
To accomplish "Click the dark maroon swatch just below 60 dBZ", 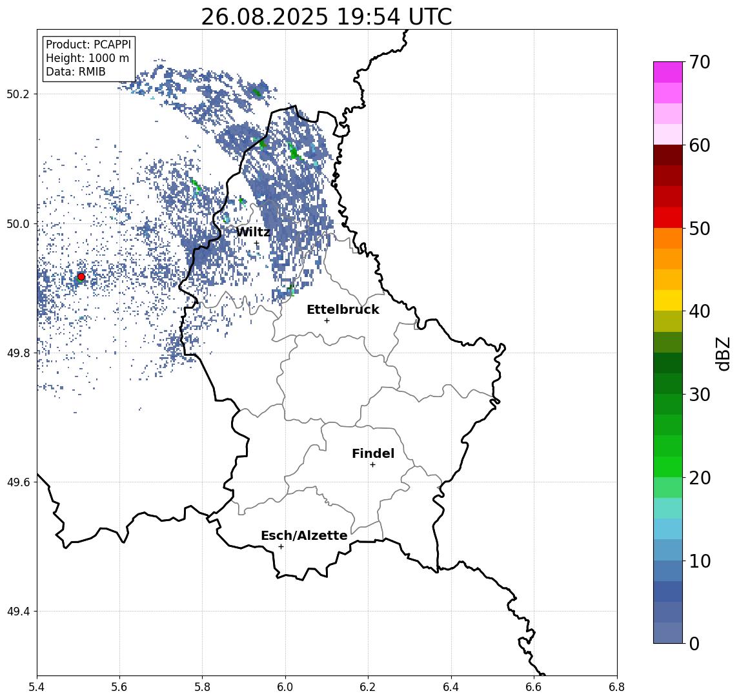I will click(668, 156).
